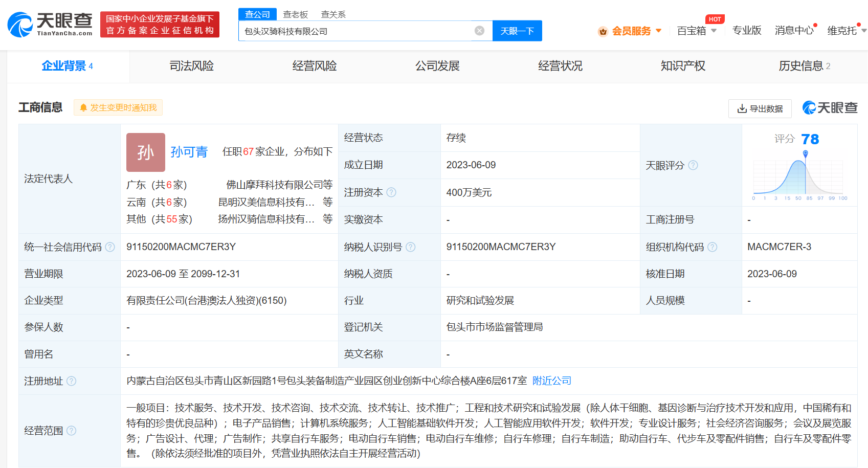Clear the search box text
Viewport: 868px width, 468px height.
tap(479, 31)
